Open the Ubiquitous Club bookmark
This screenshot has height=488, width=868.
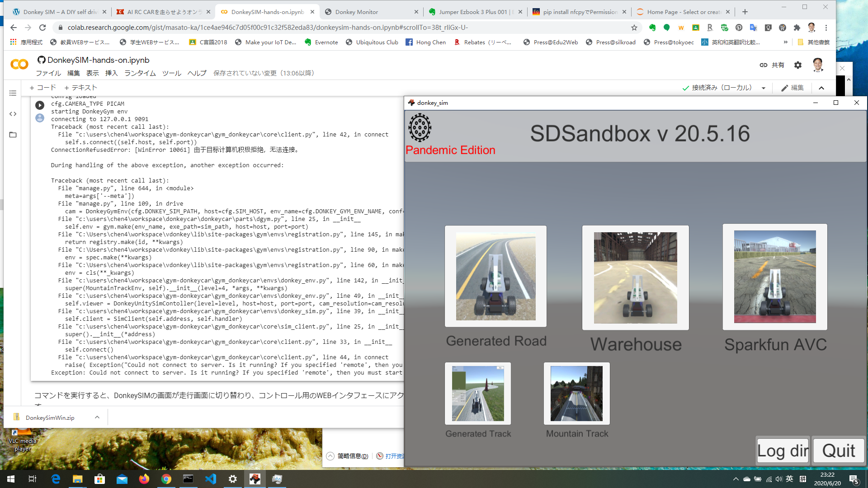[x=372, y=42]
